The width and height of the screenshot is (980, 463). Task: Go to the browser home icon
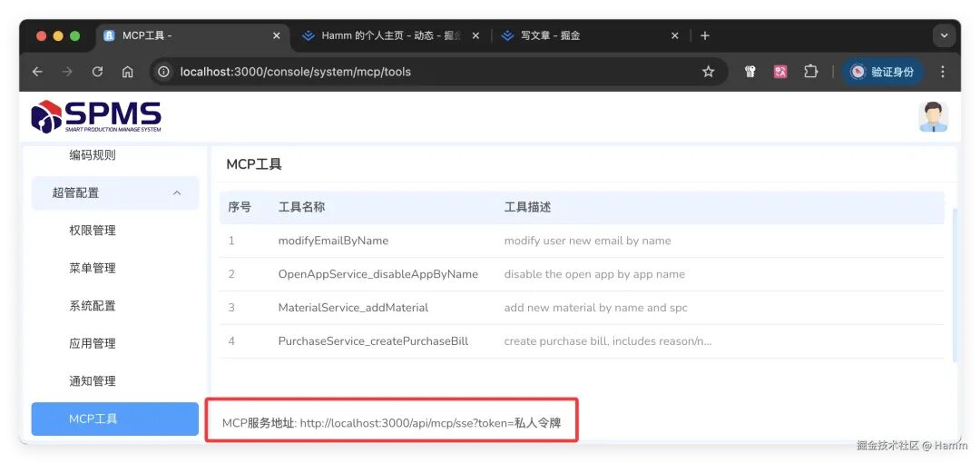click(x=128, y=72)
